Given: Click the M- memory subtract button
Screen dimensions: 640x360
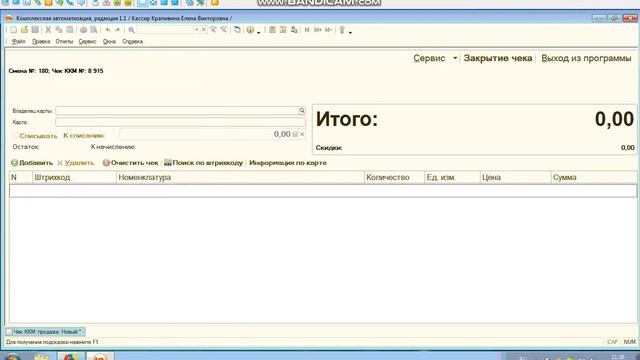Looking at the screenshot, I should tap(329, 30).
